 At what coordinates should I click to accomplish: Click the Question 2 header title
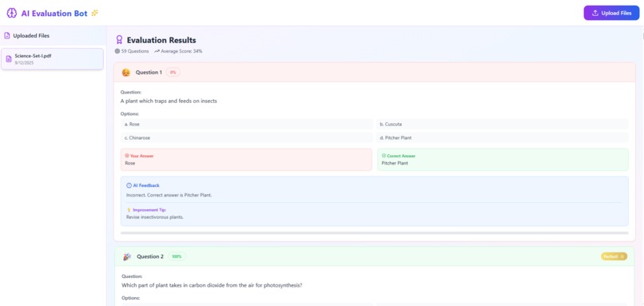(x=150, y=256)
